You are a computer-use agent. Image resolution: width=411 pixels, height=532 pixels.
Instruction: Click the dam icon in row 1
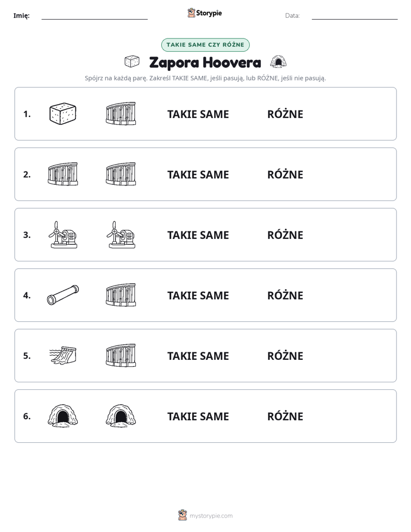pyautogui.click(x=121, y=113)
